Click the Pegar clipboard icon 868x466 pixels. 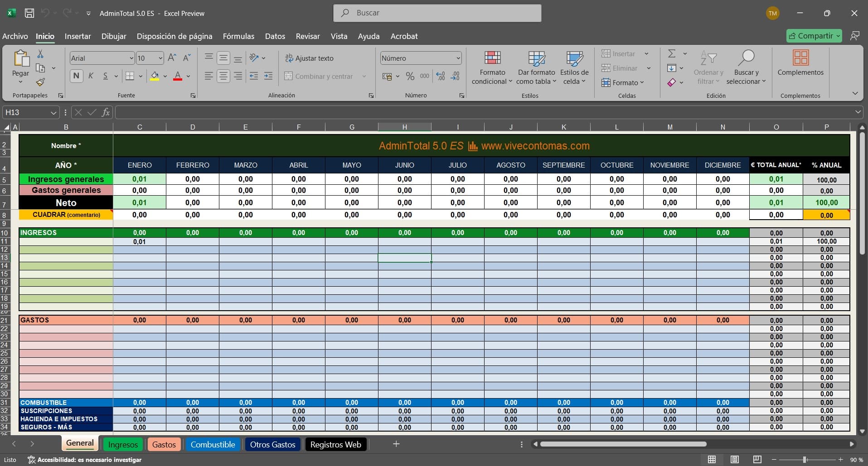tap(21, 59)
